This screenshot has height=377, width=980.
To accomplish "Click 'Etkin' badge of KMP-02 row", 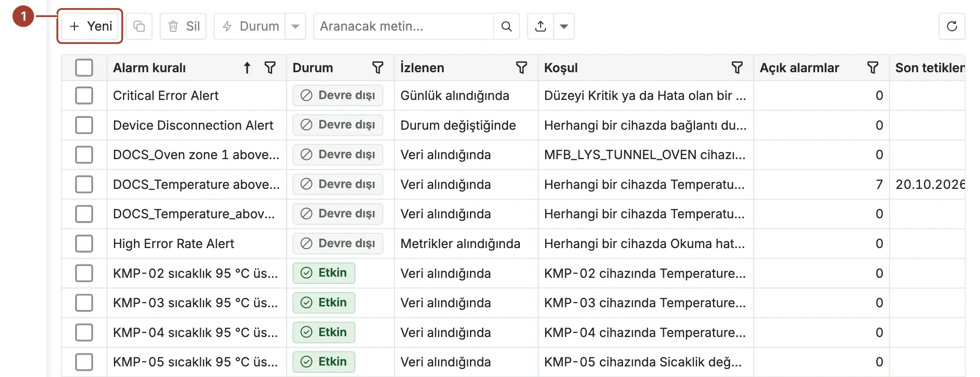I will (x=324, y=273).
